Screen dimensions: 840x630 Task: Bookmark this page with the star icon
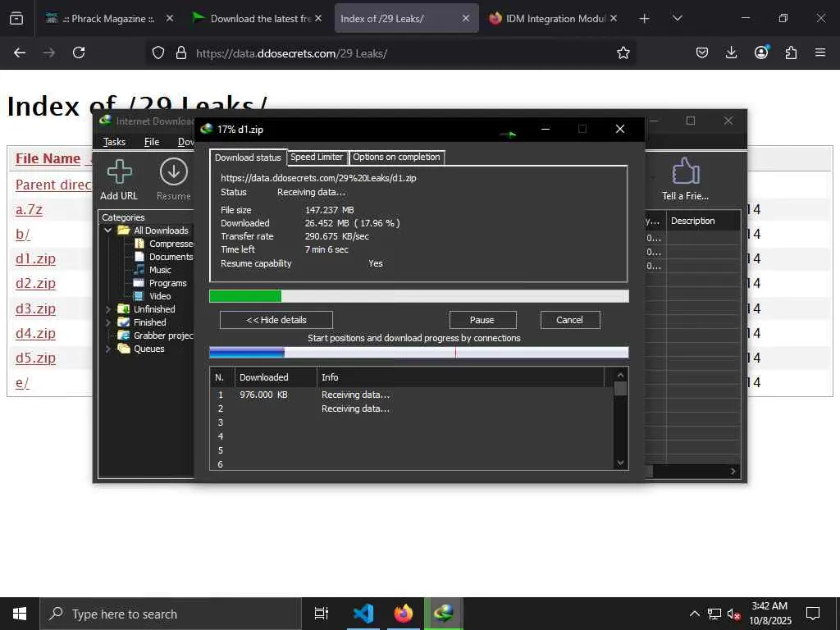(623, 52)
